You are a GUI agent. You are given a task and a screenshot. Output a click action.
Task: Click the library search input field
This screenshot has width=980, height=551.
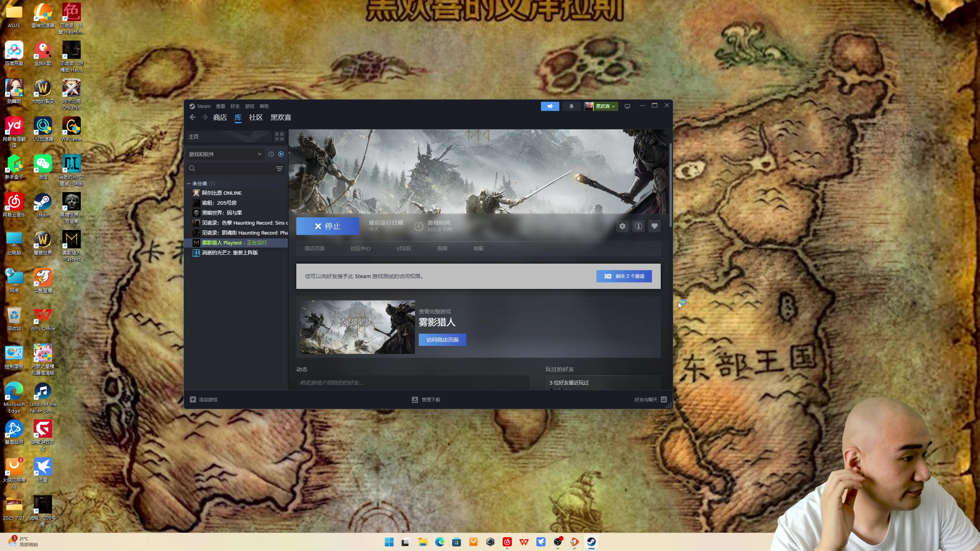[x=235, y=168]
